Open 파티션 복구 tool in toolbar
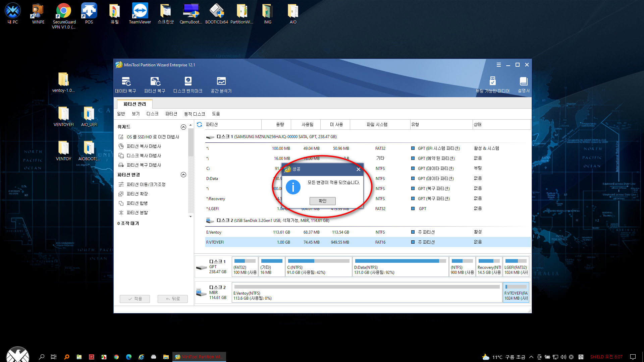The height and width of the screenshot is (362, 644). pyautogui.click(x=155, y=85)
